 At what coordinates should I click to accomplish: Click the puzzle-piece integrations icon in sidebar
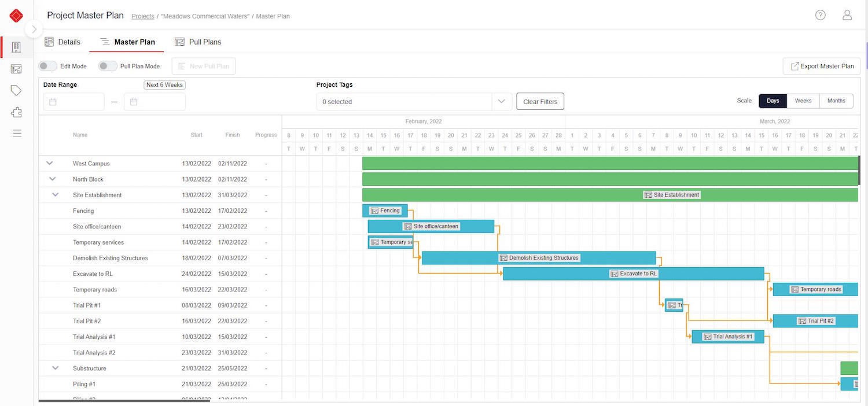click(16, 112)
